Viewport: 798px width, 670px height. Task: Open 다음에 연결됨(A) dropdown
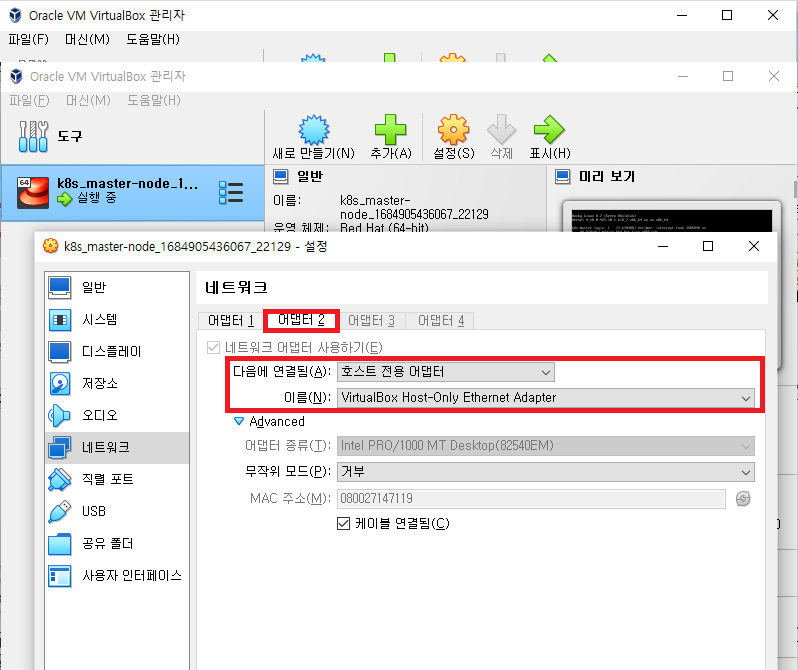pos(446,372)
